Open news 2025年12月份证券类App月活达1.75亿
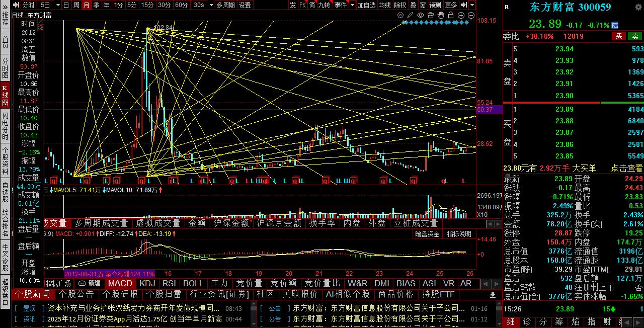 click(134, 319)
